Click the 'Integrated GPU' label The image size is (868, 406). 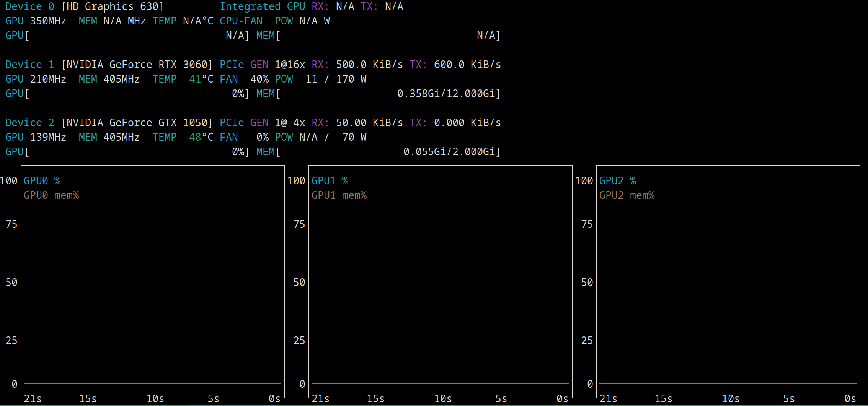point(262,6)
